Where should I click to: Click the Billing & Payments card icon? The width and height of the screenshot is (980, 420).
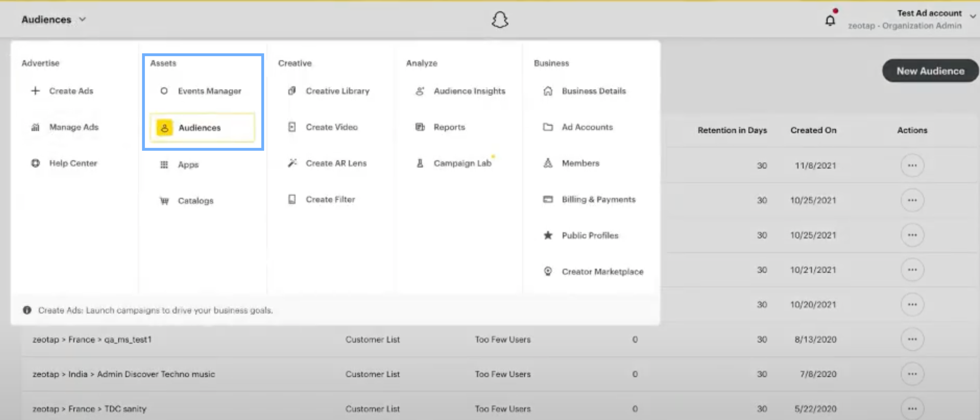548,199
